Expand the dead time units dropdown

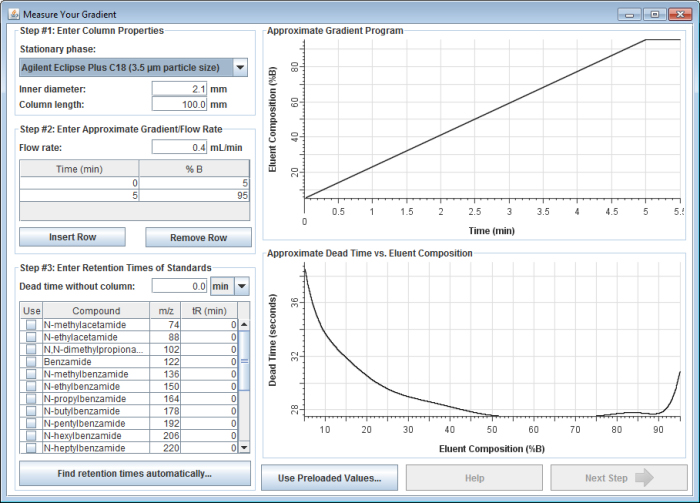click(239, 287)
